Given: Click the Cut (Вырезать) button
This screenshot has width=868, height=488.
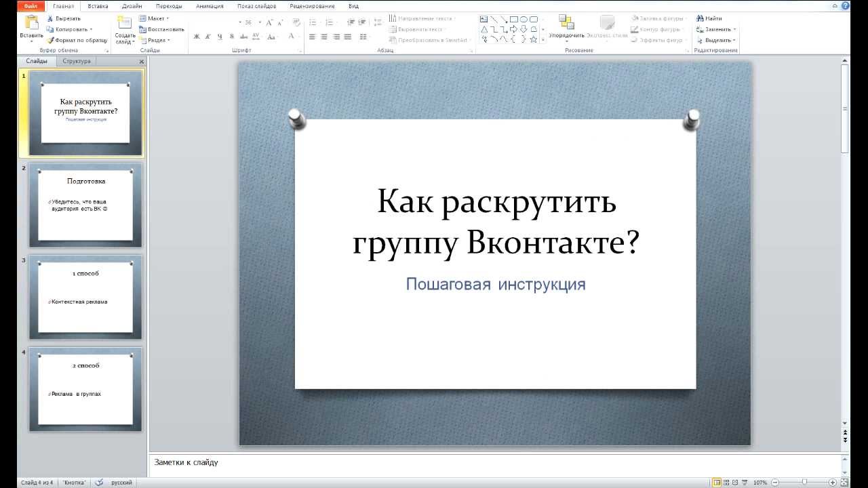Looking at the screenshot, I should (x=64, y=18).
